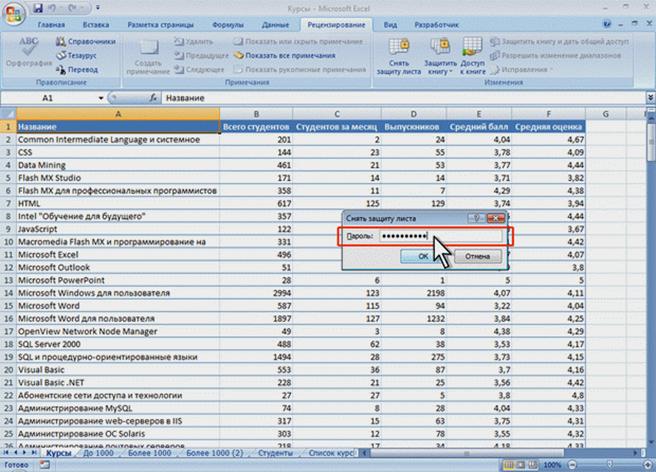
Task: Click the zoom in plus button
Action: 648,465
